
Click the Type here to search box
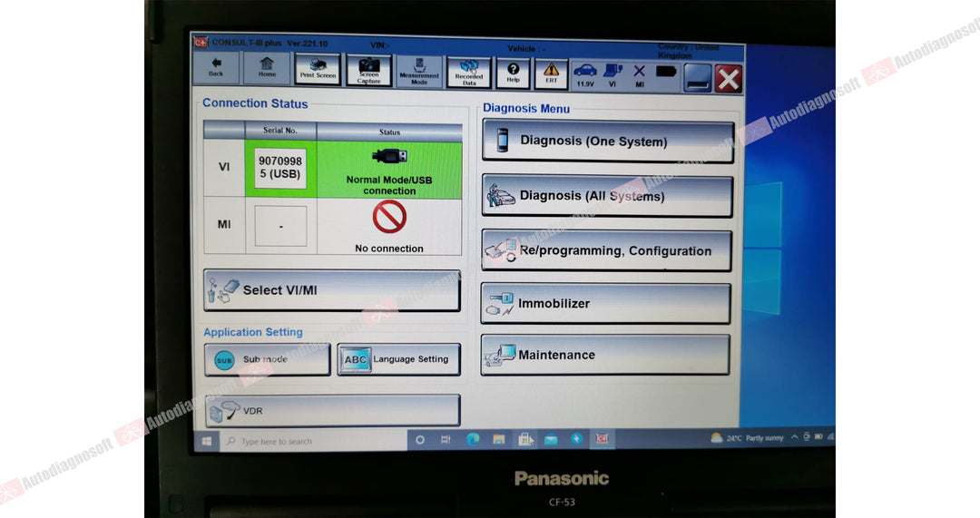[x=312, y=441]
